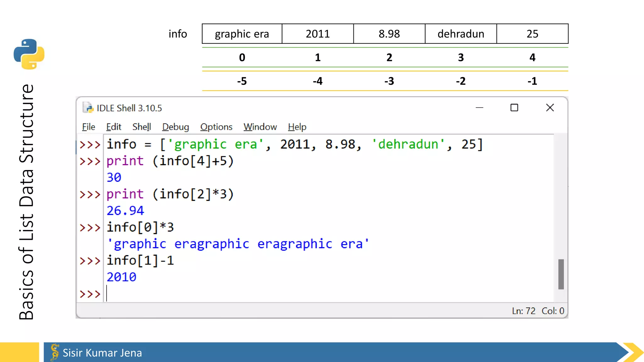Click positive index 0 under table
The image size is (644, 362).
coord(242,58)
